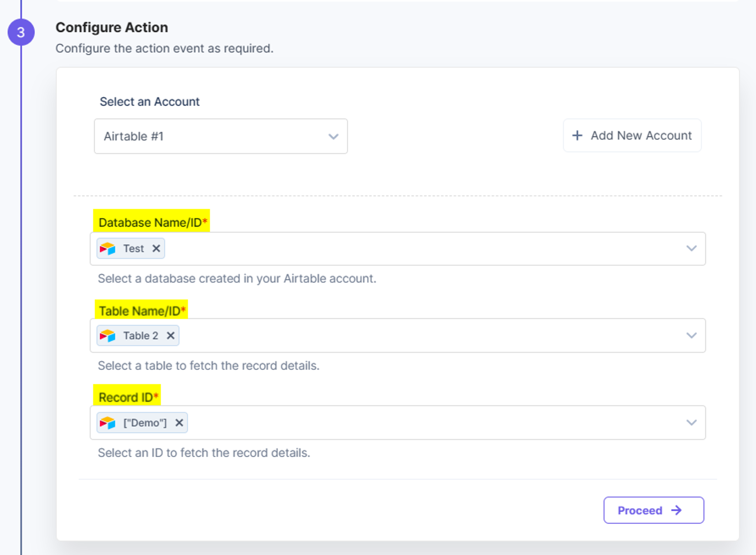Click 'Configure the action event as required' text
This screenshot has width=756, height=555.
click(164, 48)
